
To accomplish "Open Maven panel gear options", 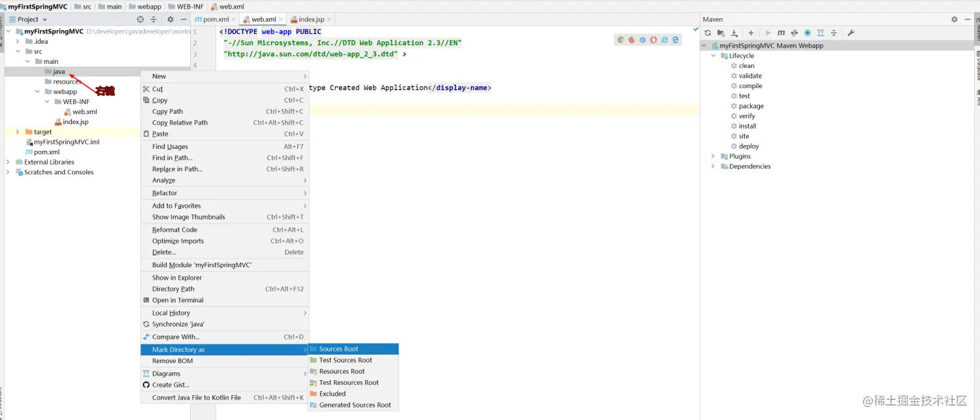I will click(955, 20).
